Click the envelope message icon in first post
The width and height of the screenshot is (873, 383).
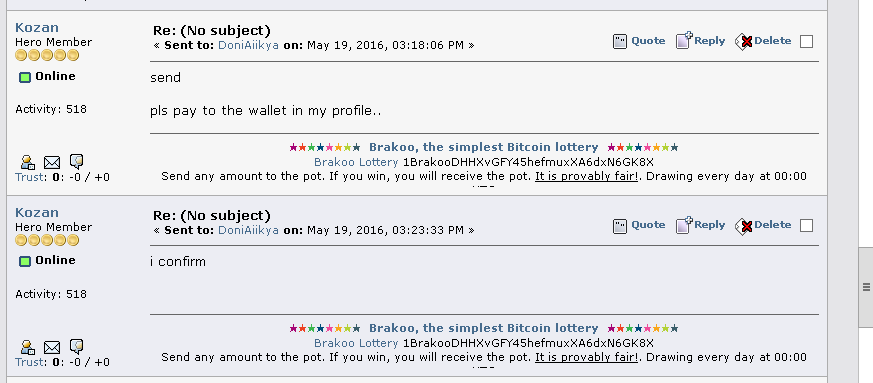pyautogui.click(x=52, y=163)
